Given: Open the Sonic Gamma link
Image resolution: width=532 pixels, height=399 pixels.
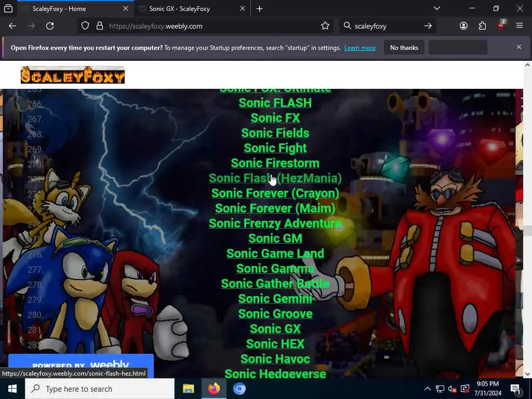Looking at the screenshot, I should [275, 269].
